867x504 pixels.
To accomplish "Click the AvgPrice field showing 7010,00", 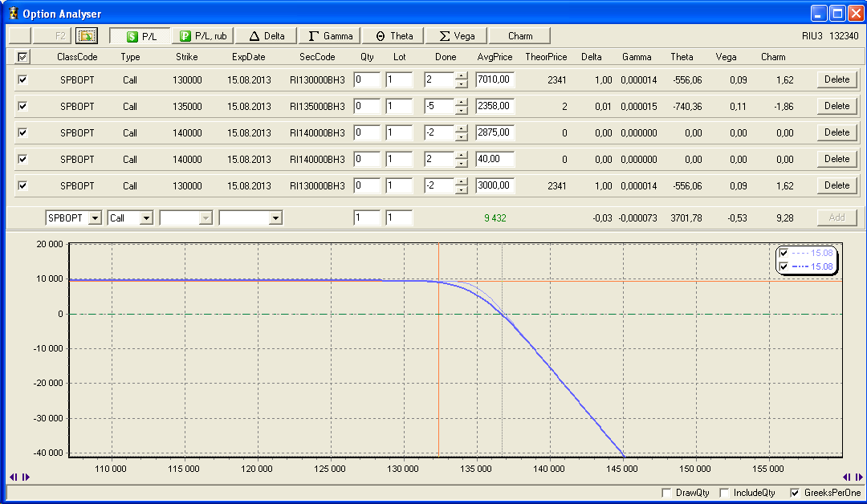I will [x=495, y=79].
